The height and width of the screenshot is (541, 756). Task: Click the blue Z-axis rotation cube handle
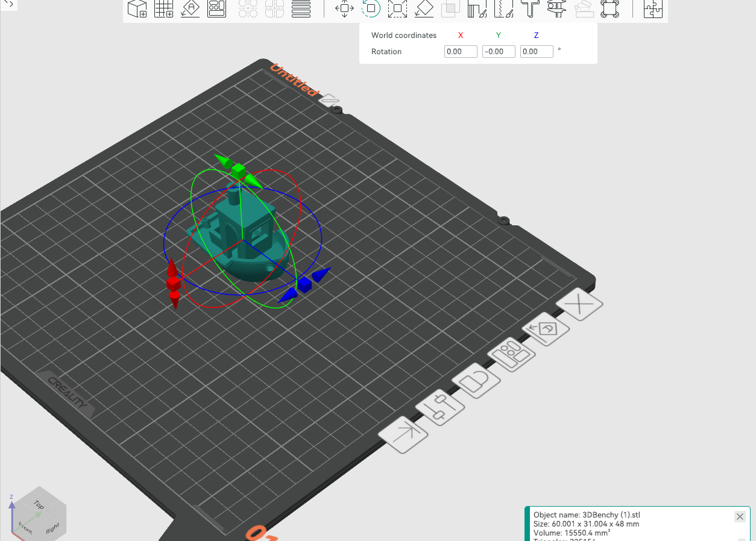[303, 284]
